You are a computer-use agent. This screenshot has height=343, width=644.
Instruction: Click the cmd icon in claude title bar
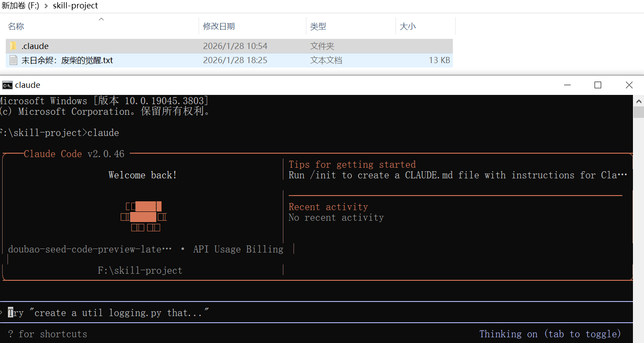coord(7,85)
